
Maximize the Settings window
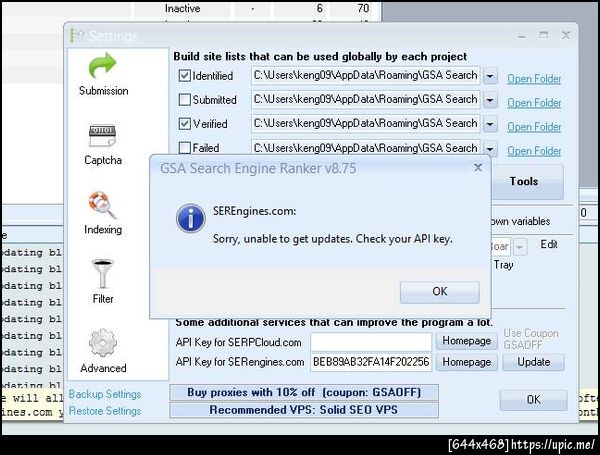544,35
